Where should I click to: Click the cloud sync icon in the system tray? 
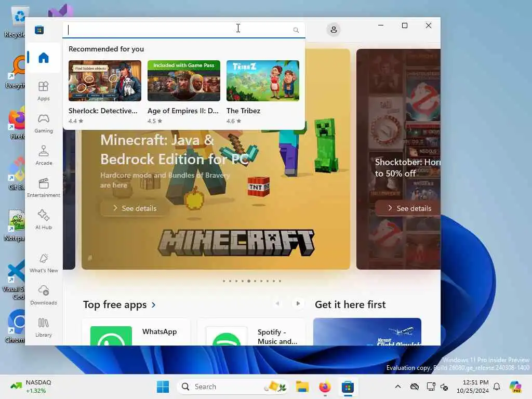coord(415,387)
